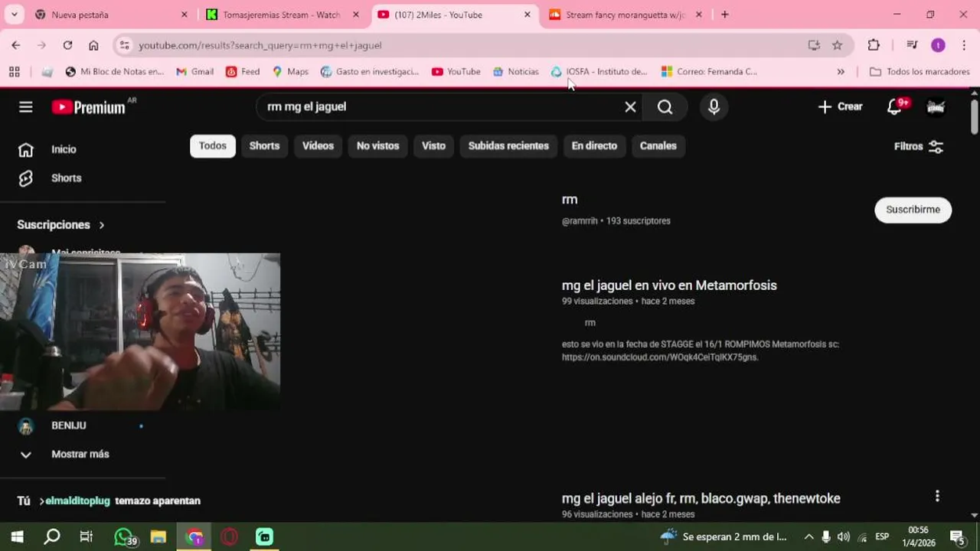Run the search with the magnifier button
This screenshot has height=551, width=980.
665,107
